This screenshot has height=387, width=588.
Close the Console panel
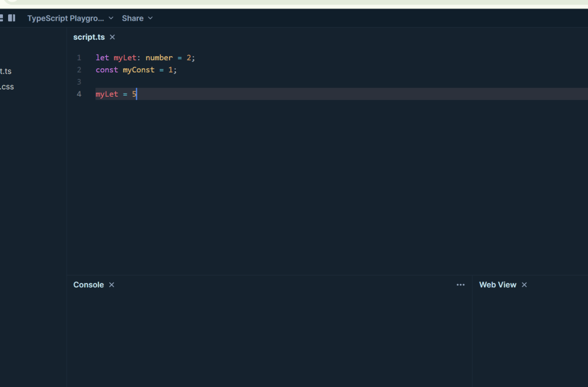point(112,285)
